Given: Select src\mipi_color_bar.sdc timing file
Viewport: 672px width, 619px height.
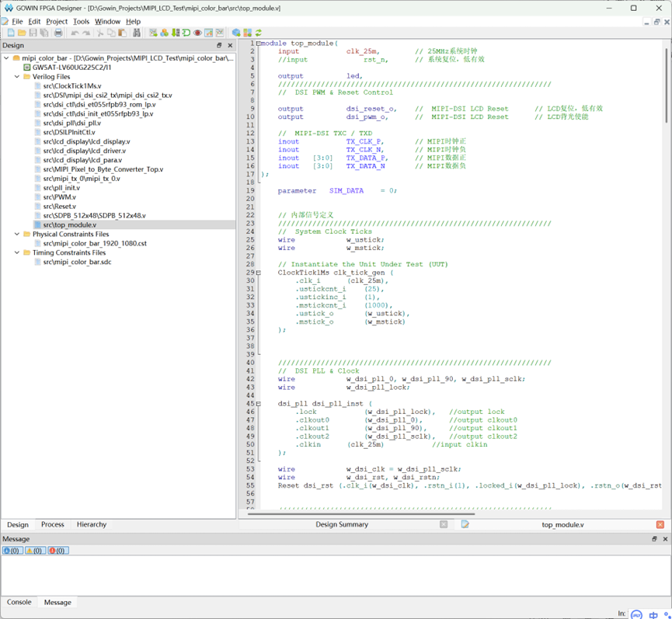Looking at the screenshot, I should [77, 263].
